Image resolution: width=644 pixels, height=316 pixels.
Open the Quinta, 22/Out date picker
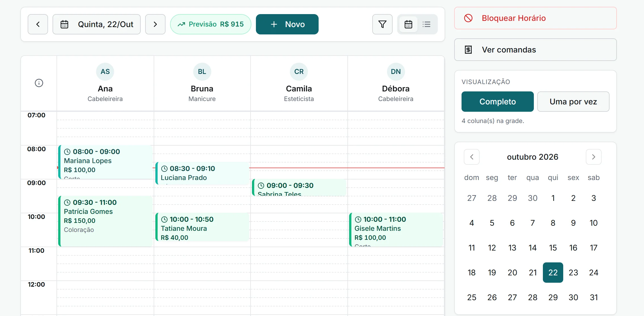97,24
